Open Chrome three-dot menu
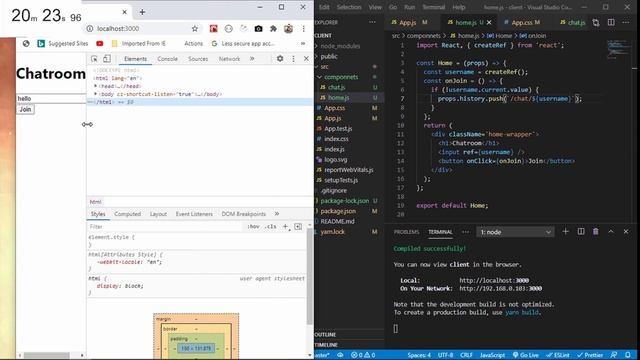The image size is (640, 360). 304,29
